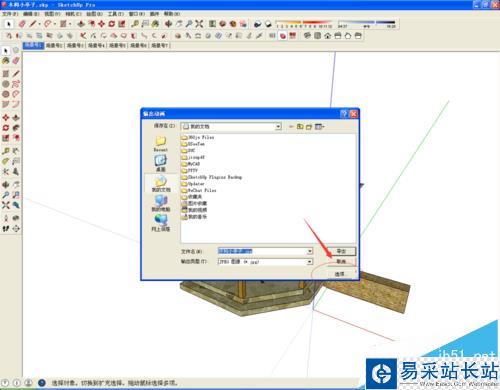The image size is (500, 390).
Task: Select the Circle tool in left toolbox
Action: [x=6, y=84]
